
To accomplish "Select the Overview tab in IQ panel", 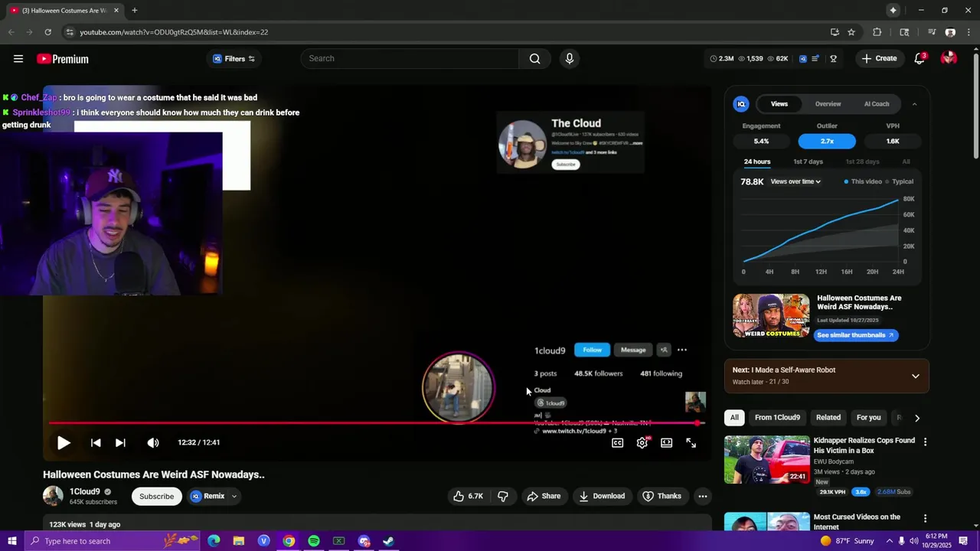I will 828,104.
